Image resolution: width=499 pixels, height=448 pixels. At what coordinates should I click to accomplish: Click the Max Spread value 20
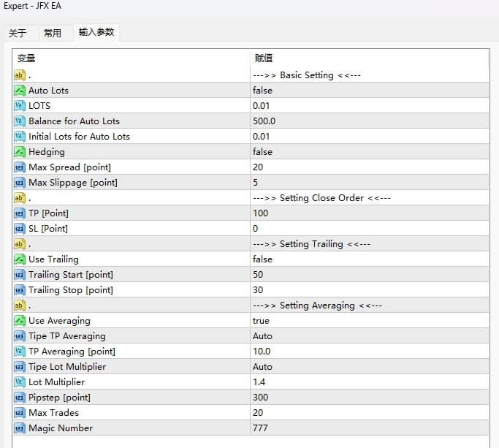tap(258, 167)
